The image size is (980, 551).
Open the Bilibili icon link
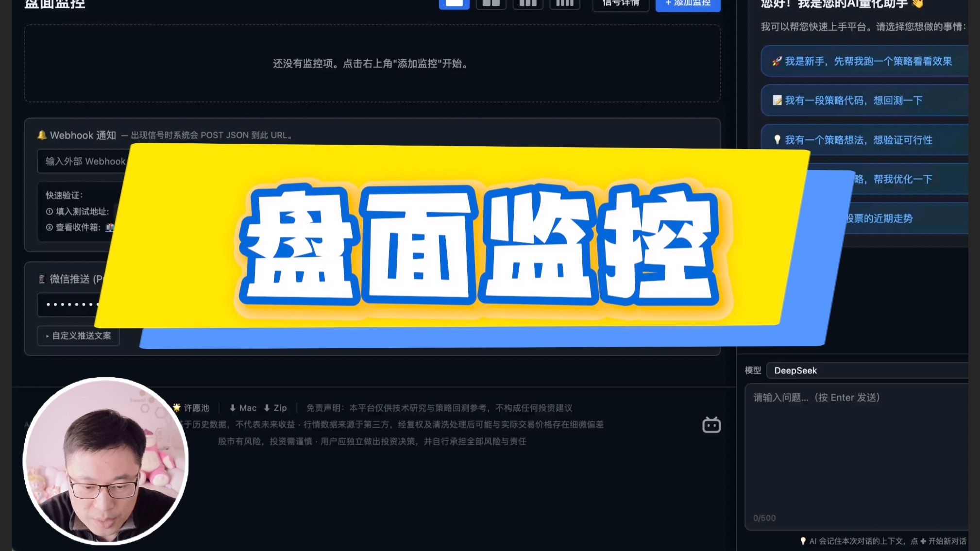pyautogui.click(x=711, y=425)
